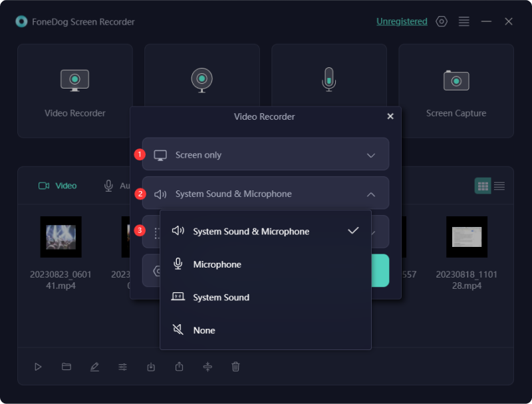Screen dimensions: 532x404
Task: Switch to list view layout
Action: tap(499, 186)
